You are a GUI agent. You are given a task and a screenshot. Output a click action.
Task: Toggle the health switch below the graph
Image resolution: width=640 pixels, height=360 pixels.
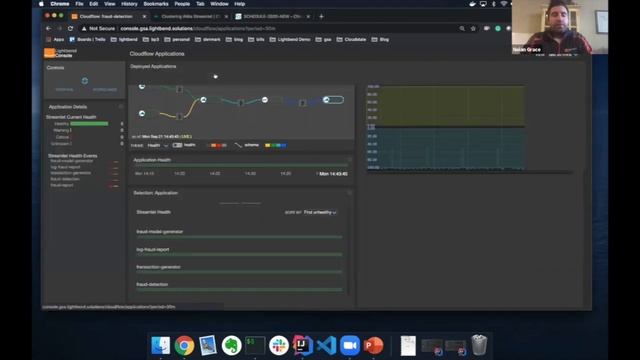point(177,145)
